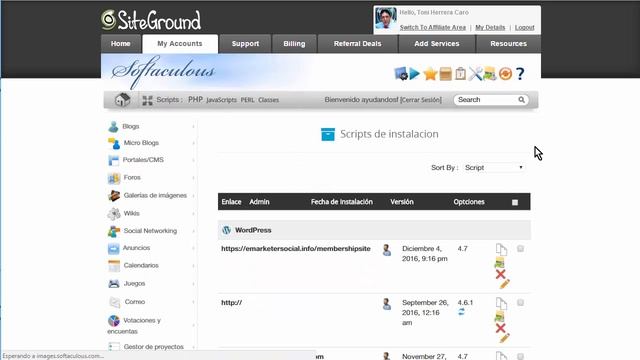Select the My Accounts tab

[180, 44]
